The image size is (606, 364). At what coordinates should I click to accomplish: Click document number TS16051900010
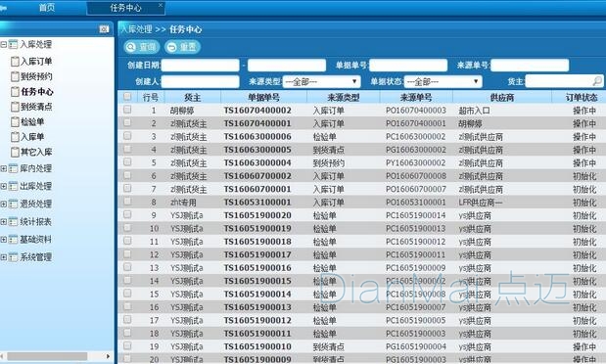pyautogui.click(x=257, y=346)
